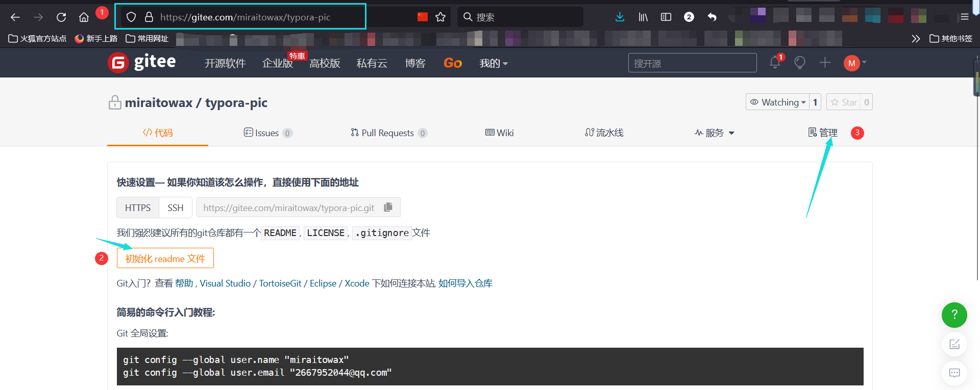This screenshot has height=390, width=980.
Task: Open the 我的 dropdown menu
Action: click(x=494, y=63)
